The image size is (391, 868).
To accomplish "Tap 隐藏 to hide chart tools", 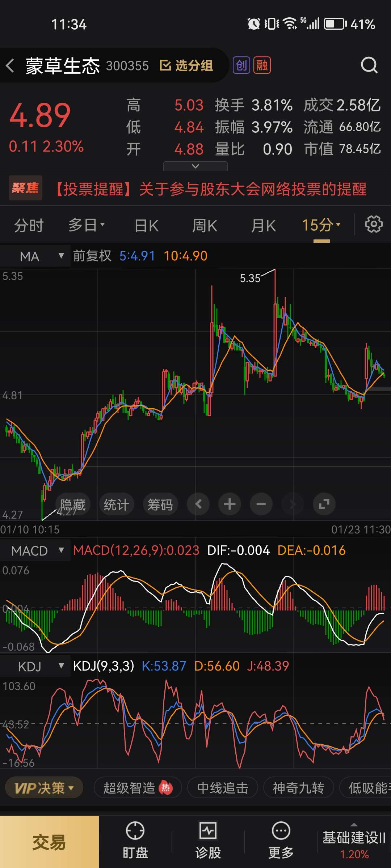I will click(x=73, y=504).
